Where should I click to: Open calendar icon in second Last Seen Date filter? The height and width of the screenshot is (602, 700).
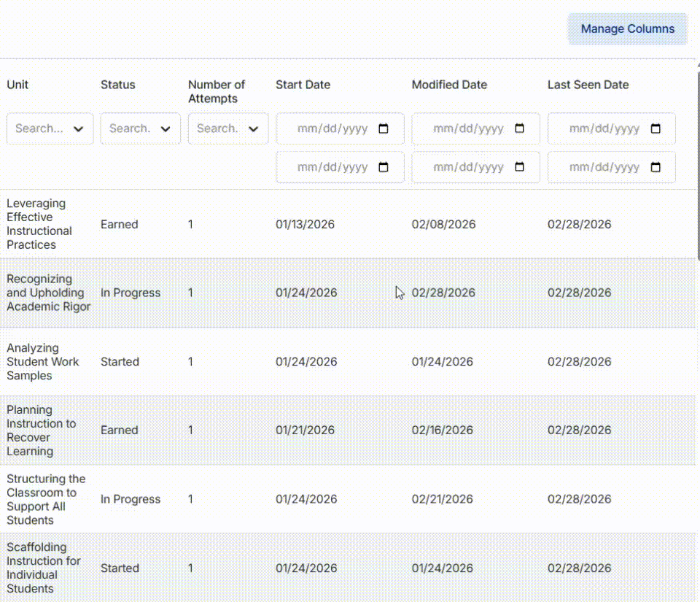[656, 167]
